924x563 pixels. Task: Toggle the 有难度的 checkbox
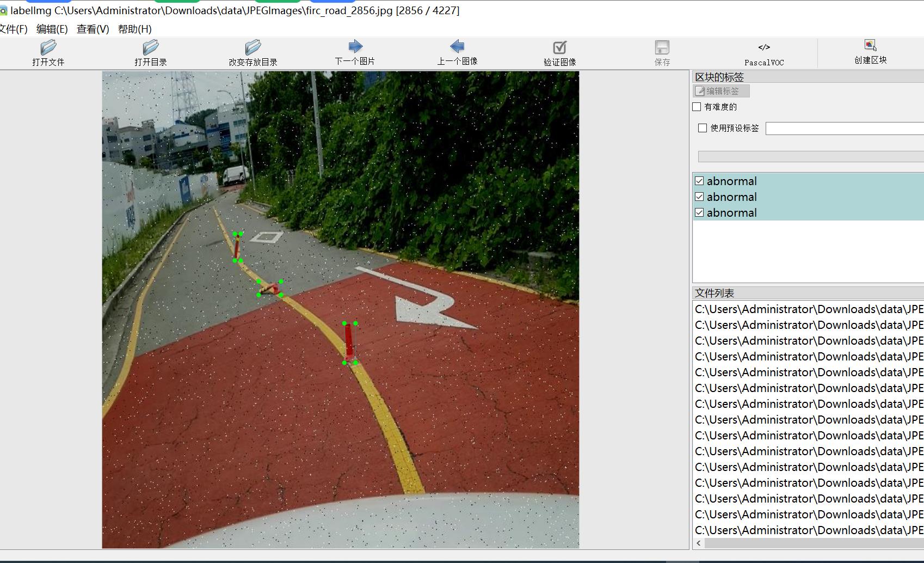tap(697, 107)
